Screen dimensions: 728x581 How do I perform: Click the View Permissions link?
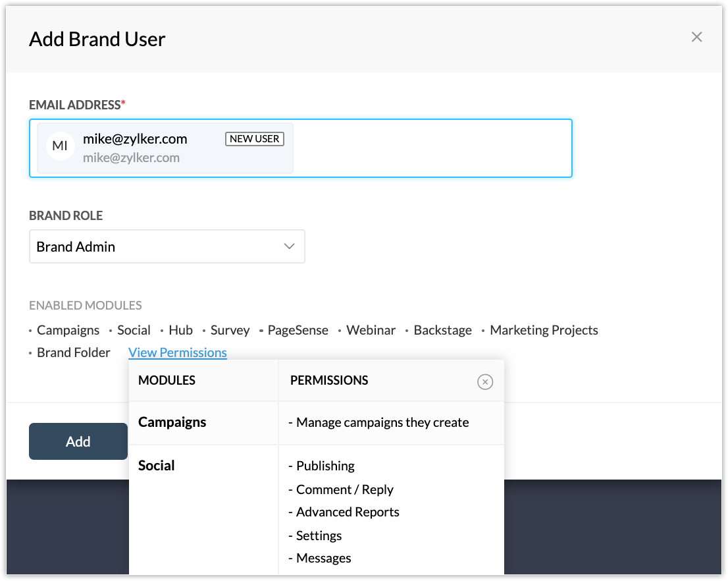click(x=178, y=352)
